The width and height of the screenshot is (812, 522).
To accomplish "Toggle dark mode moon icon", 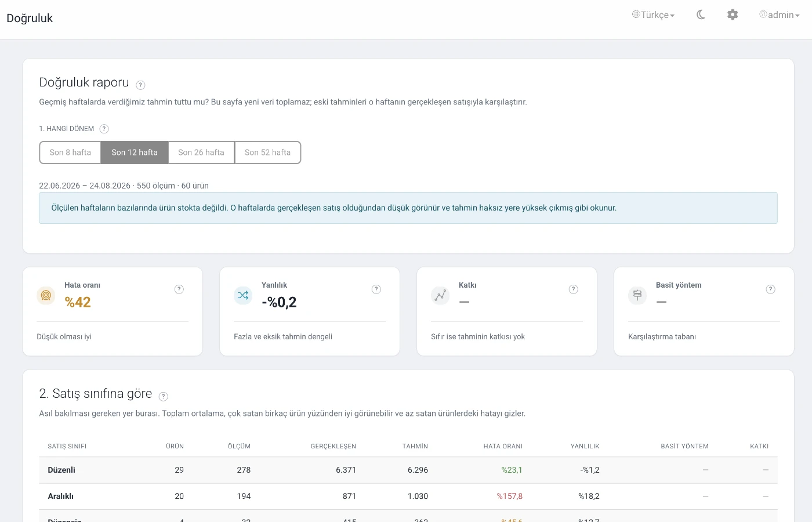I will click(x=701, y=14).
